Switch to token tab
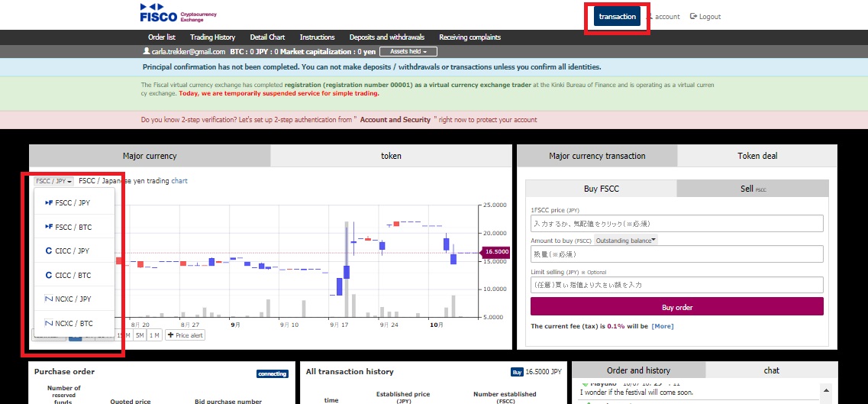 391,156
